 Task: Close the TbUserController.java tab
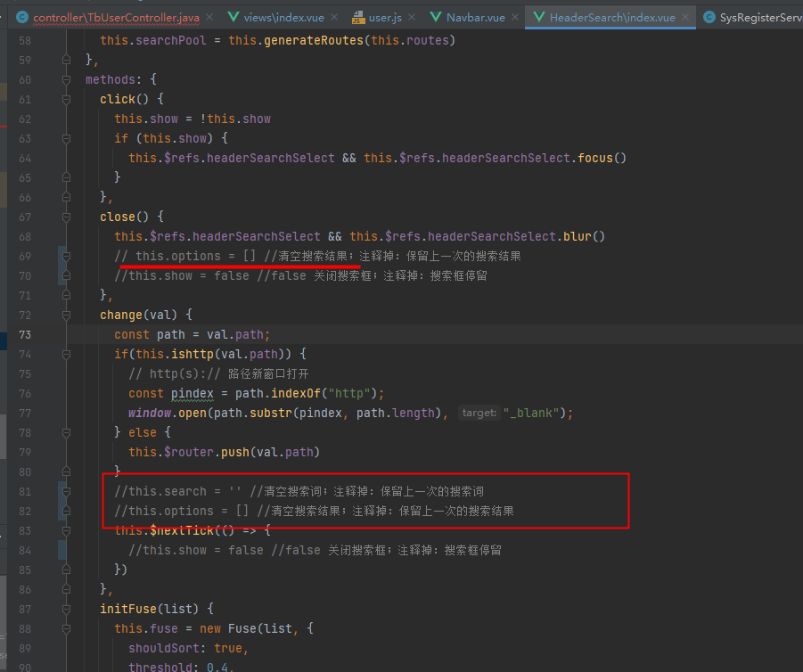pos(209,18)
